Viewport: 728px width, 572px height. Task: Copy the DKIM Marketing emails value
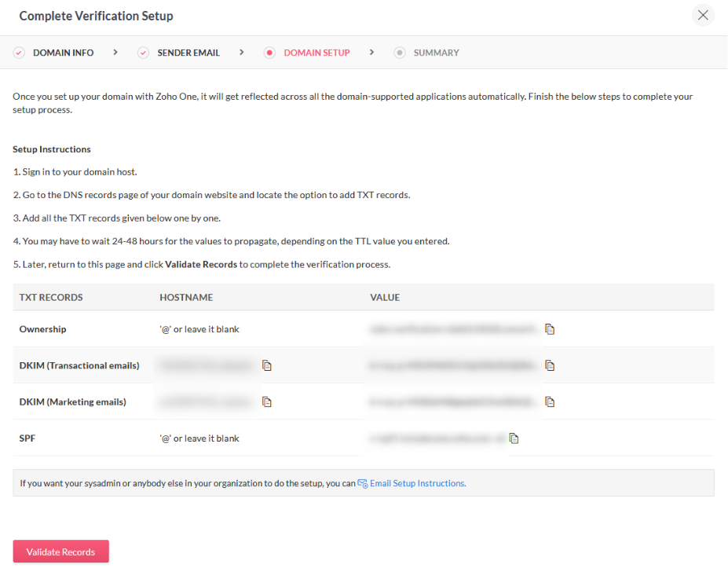(x=550, y=401)
